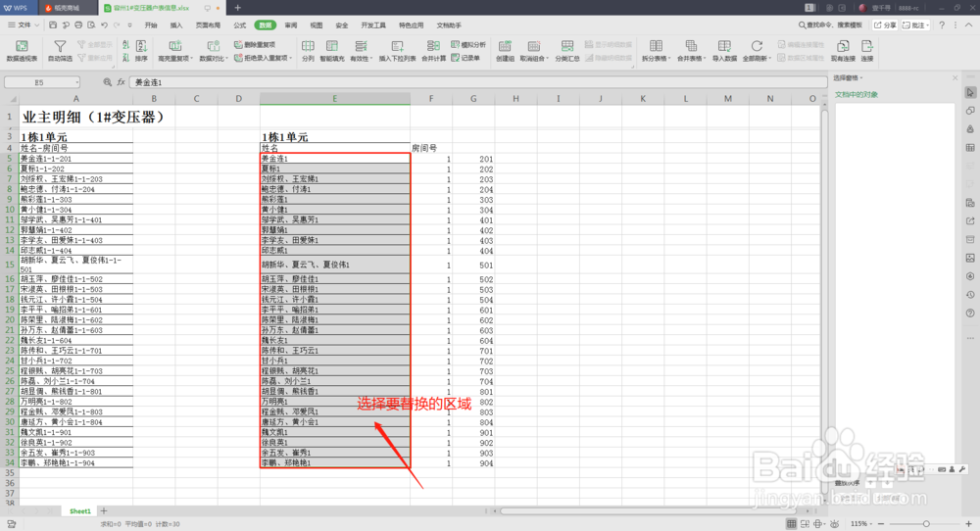980x531 pixels.
Task: Open the 记录单 record form
Action: click(x=465, y=58)
